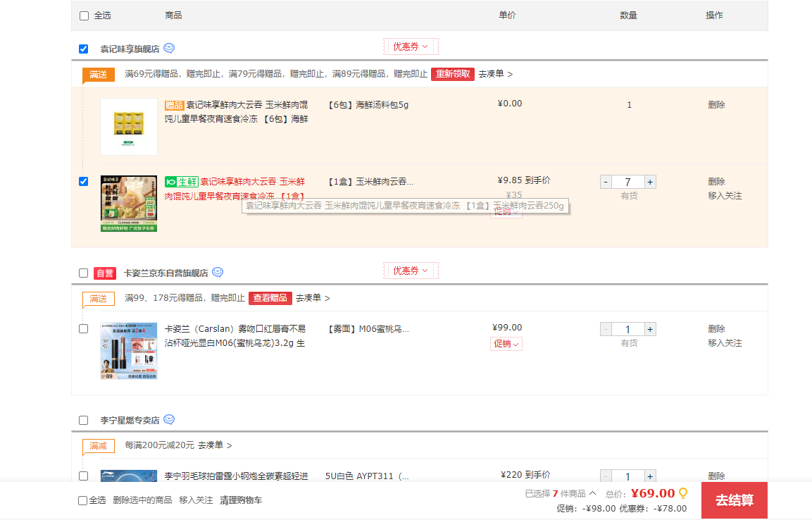Click the 【雾面】M06蜜桃乌... variant text
812x520 pixels.
point(367,329)
